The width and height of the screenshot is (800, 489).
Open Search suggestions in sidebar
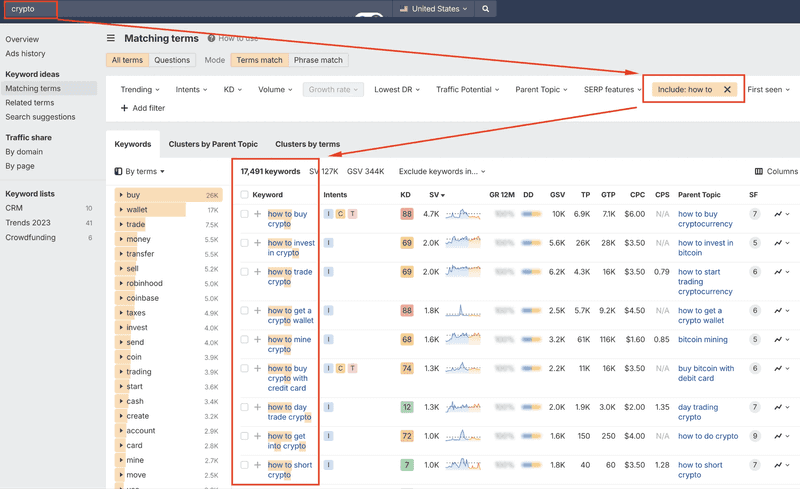pyautogui.click(x=40, y=117)
